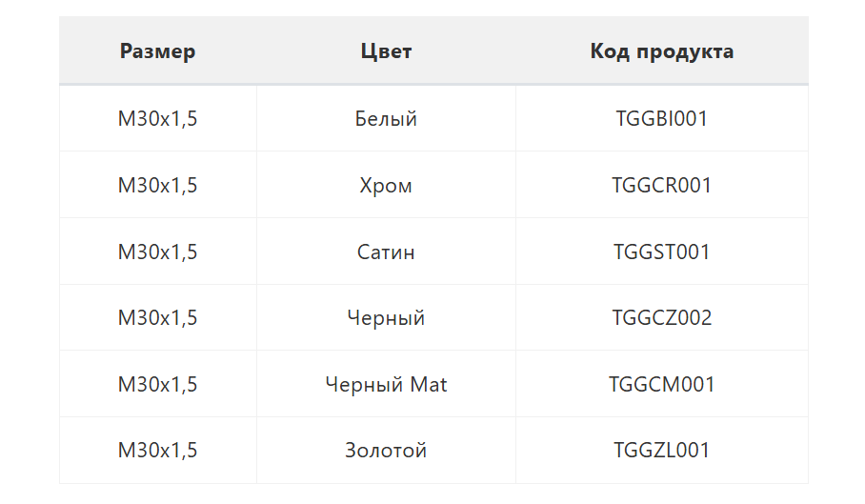Click the Сатин color cell
This screenshot has width=865, height=504.
[386, 252]
